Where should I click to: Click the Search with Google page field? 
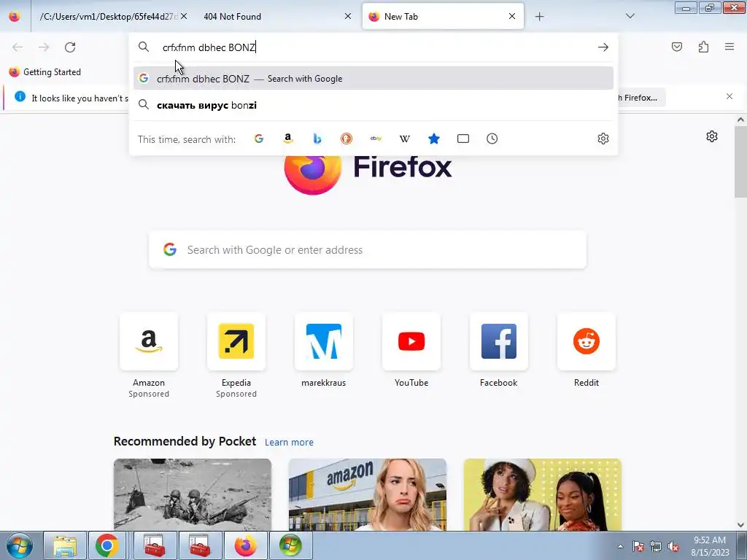(368, 250)
